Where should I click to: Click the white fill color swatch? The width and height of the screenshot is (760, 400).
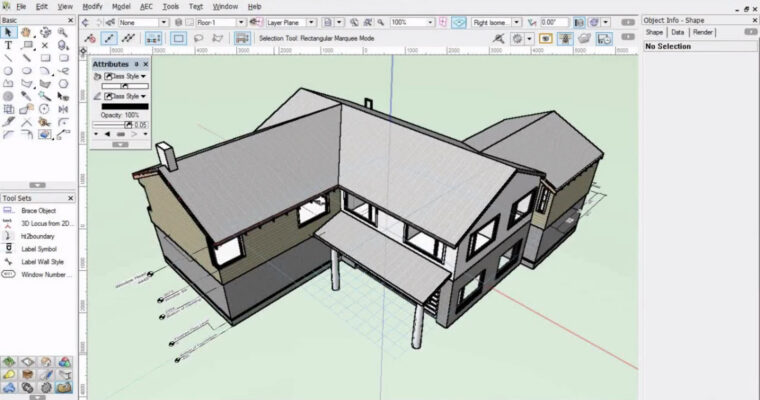(125, 86)
